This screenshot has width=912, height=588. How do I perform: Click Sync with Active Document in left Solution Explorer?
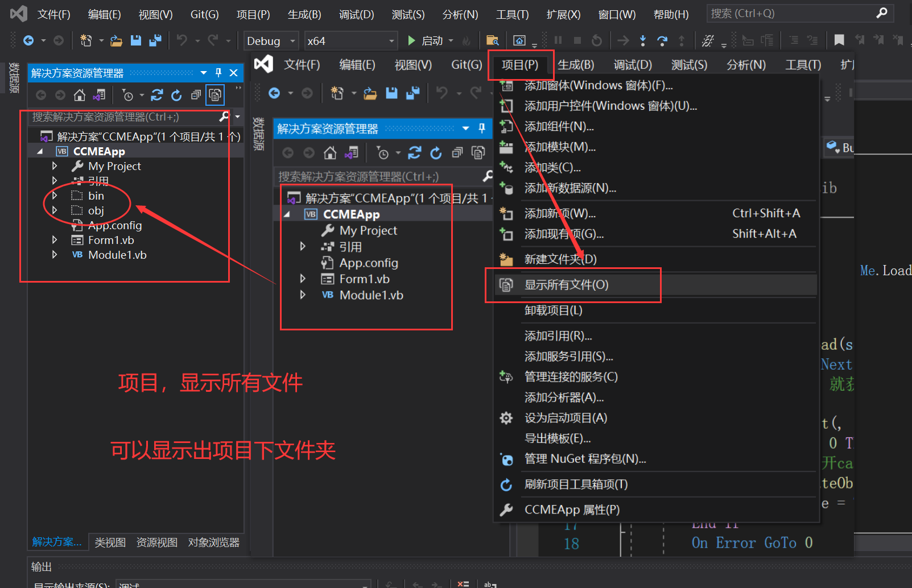click(x=157, y=95)
